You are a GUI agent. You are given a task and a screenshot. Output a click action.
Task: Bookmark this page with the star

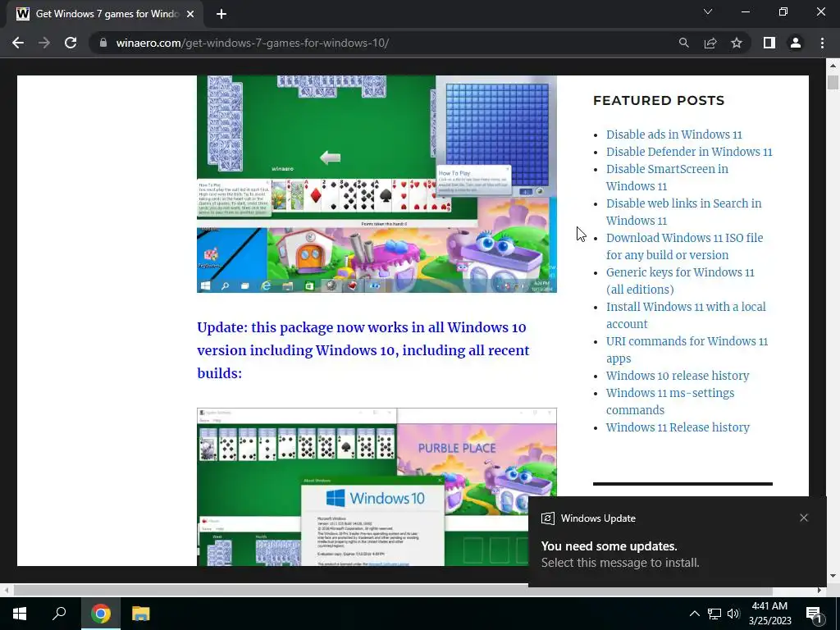(x=737, y=43)
